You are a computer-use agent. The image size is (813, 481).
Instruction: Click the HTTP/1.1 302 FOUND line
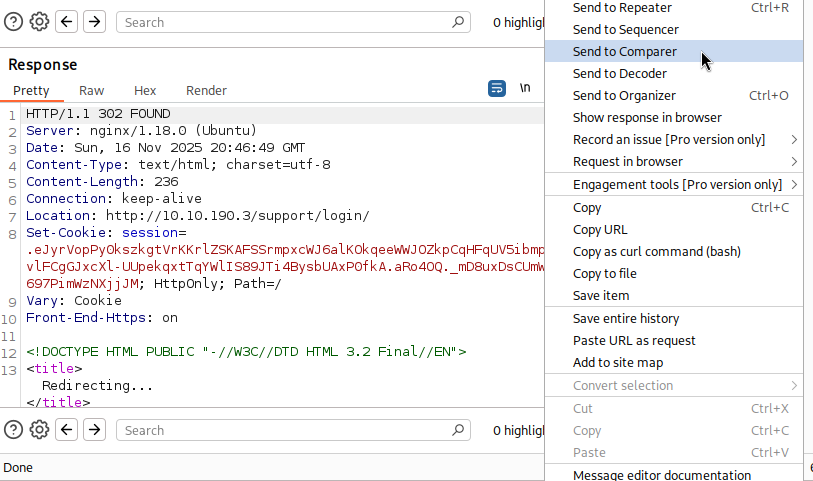click(x=98, y=114)
